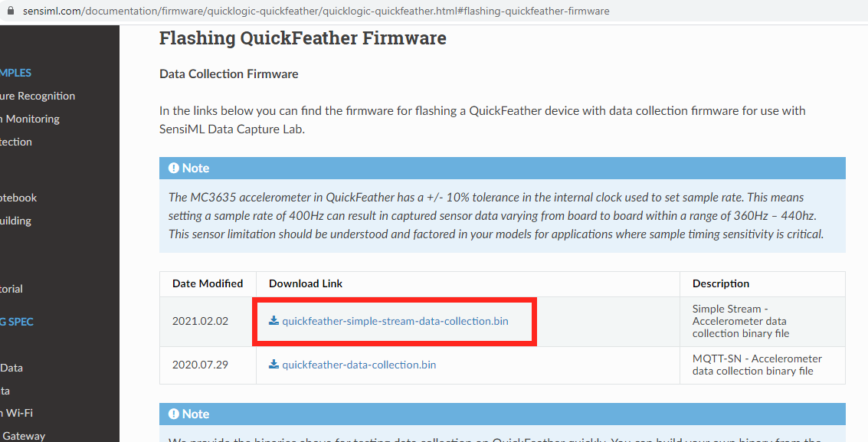
Task: Click the Date Modified column header
Action: point(208,283)
